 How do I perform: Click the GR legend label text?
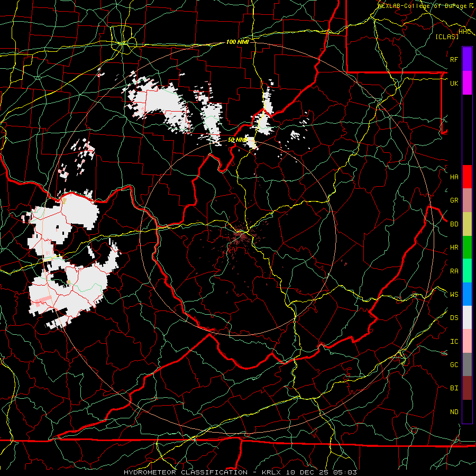454,200
